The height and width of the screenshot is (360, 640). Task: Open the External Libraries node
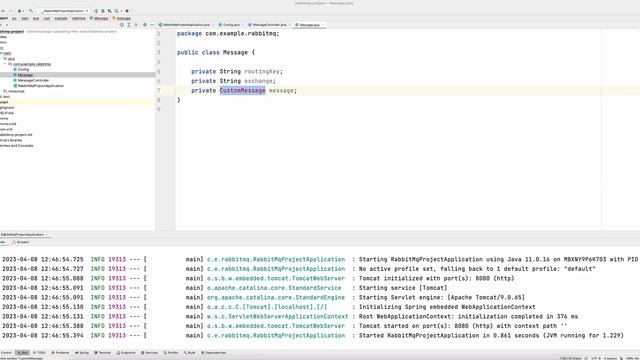pos(11,140)
